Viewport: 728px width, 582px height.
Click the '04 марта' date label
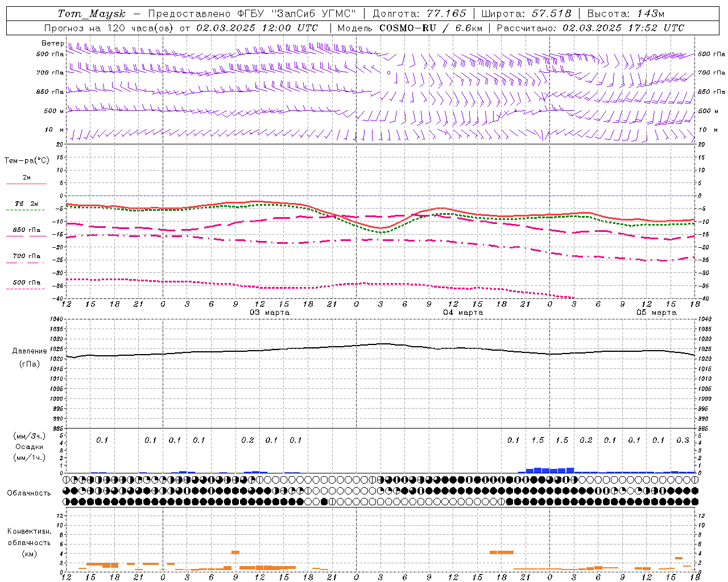[463, 313]
